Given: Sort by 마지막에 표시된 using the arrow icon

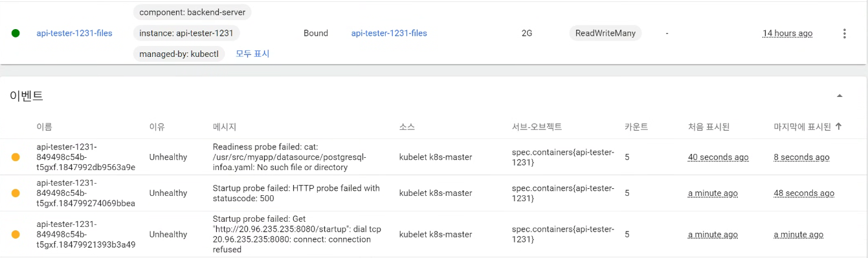Looking at the screenshot, I should pyautogui.click(x=839, y=127).
